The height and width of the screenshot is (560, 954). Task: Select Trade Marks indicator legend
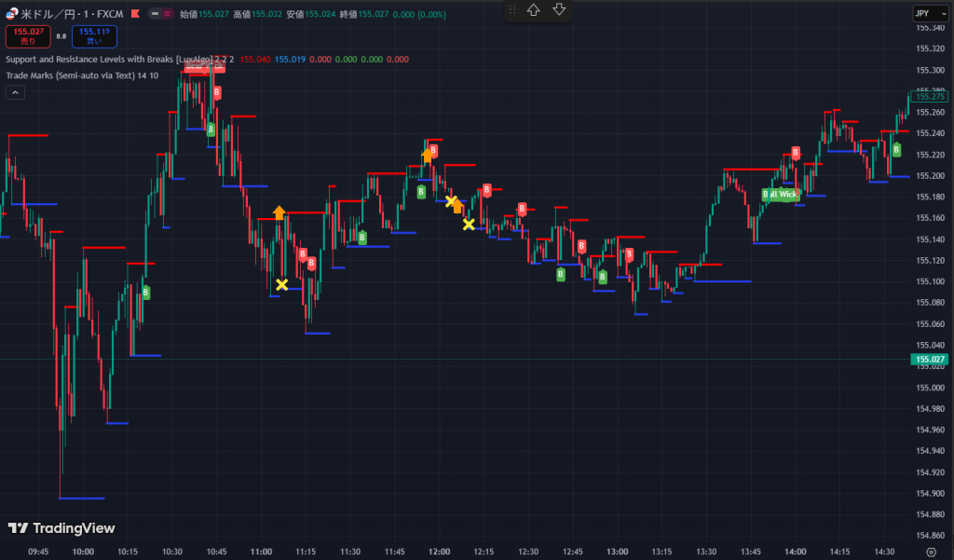[x=70, y=75]
